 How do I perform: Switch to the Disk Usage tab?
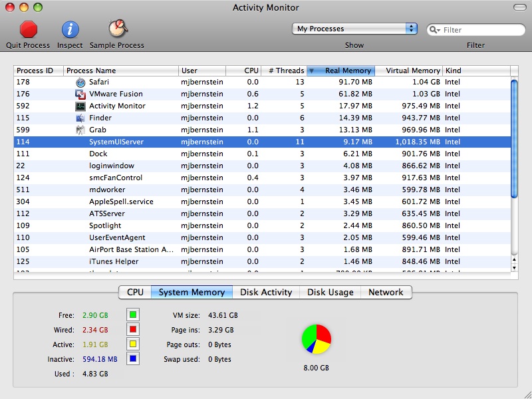(330, 293)
